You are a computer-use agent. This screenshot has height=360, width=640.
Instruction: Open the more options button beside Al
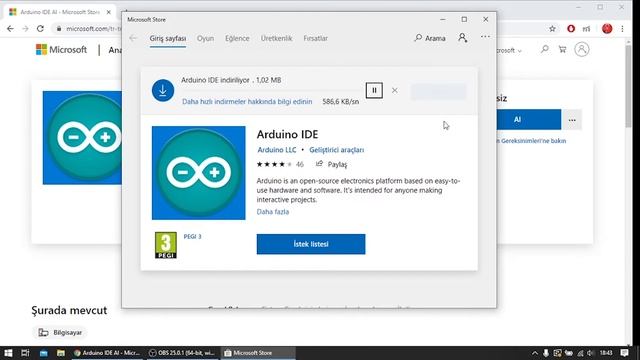pyautogui.click(x=572, y=120)
